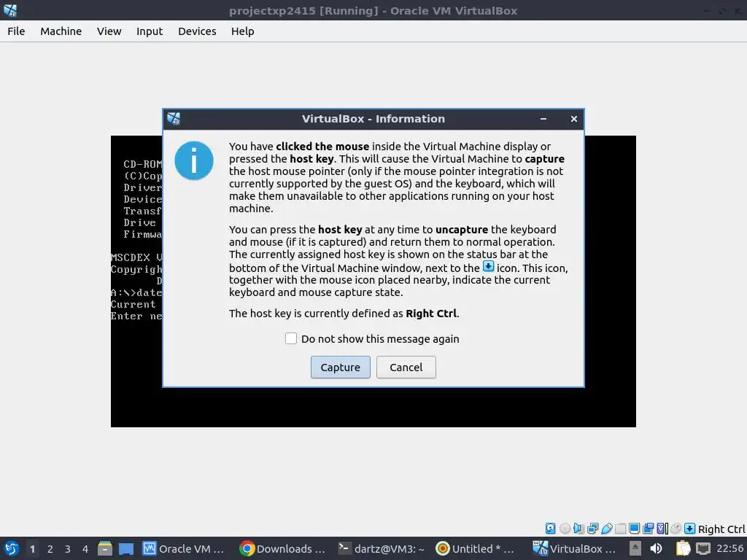Click the Cancel button
Image resolution: width=747 pixels, height=560 pixels.
tap(406, 367)
